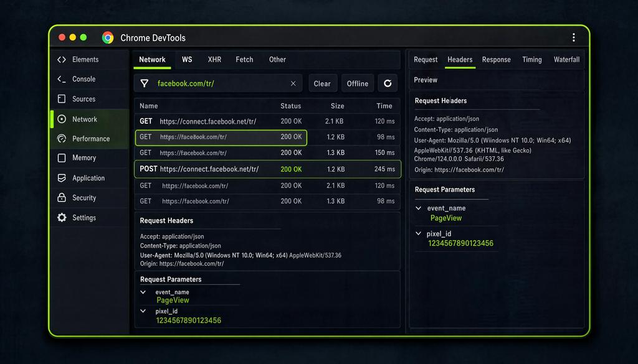The width and height of the screenshot is (638, 364).
Task: Select the Fetch filter tab
Action: click(x=244, y=60)
